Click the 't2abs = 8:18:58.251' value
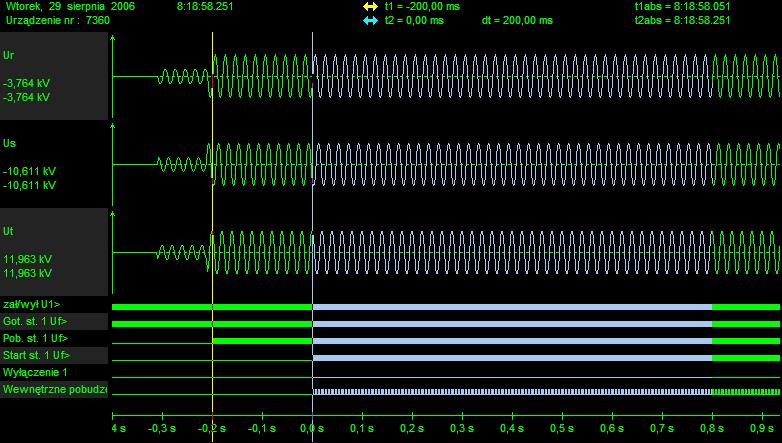The height and width of the screenshot is (443, 782). [682, 20]
